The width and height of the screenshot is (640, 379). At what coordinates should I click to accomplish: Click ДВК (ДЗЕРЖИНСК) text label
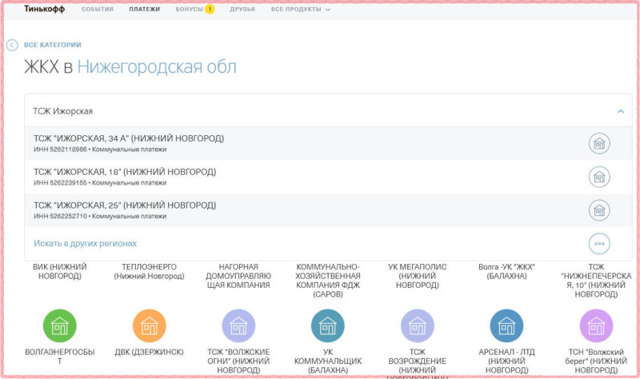click(149, 352)
